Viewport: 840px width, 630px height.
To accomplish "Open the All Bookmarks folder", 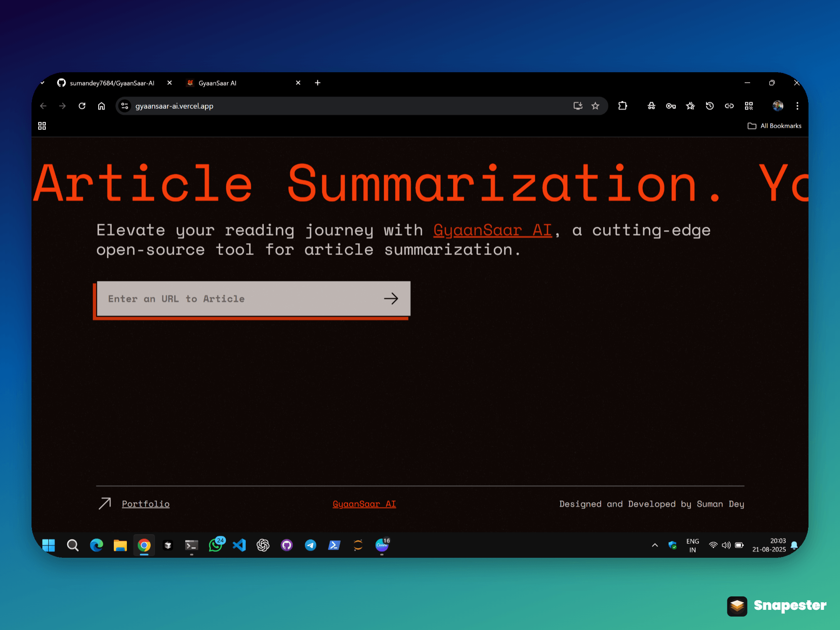I will coord(774,126).
